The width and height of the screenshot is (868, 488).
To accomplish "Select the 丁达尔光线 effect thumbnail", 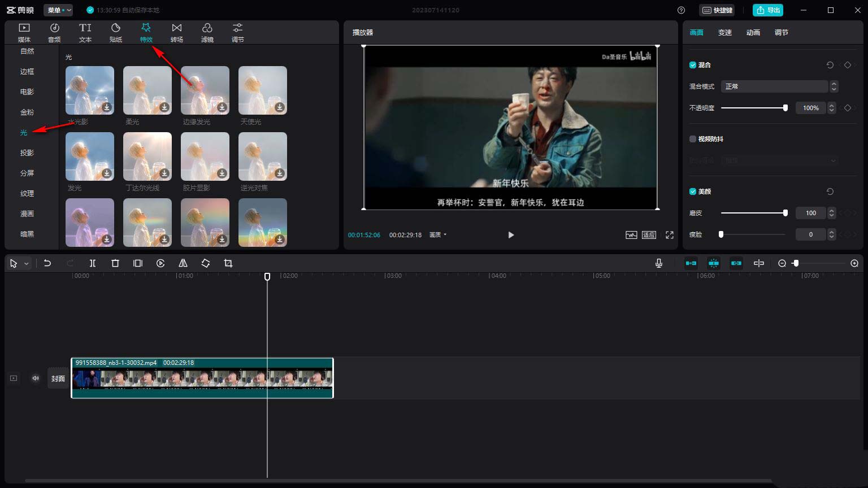I will coord(147,156).
